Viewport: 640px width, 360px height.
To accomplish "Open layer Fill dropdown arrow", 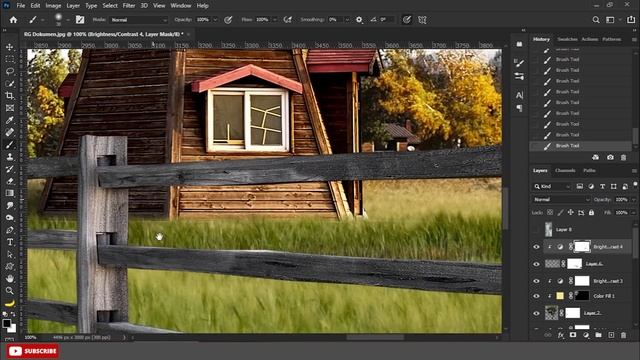I will 633,213.
